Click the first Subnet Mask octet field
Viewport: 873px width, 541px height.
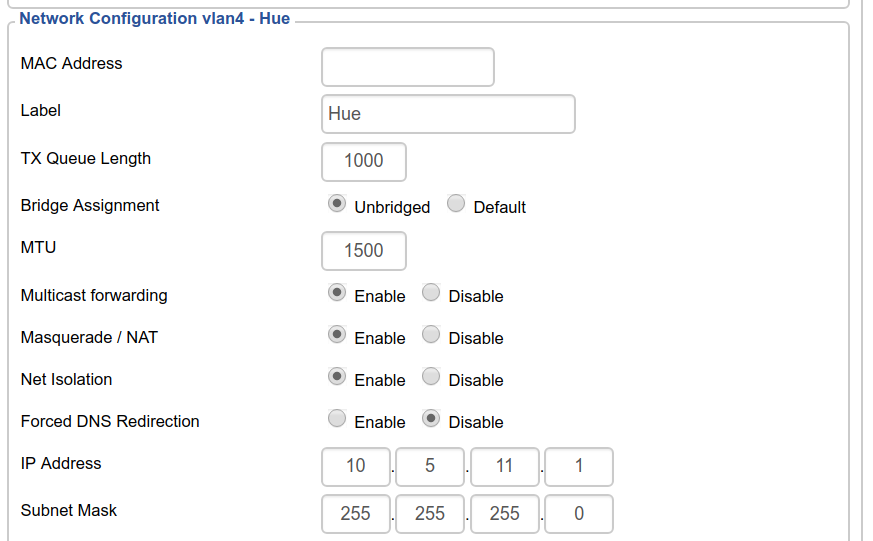point(356,514)
